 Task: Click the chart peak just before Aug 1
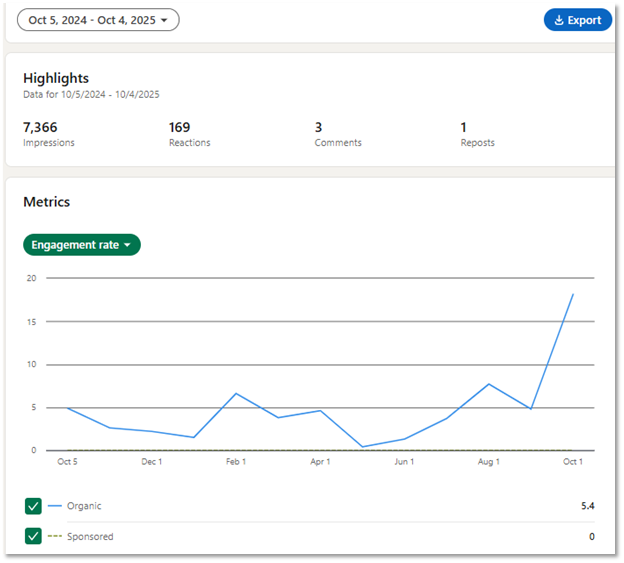tap(488, 384)
